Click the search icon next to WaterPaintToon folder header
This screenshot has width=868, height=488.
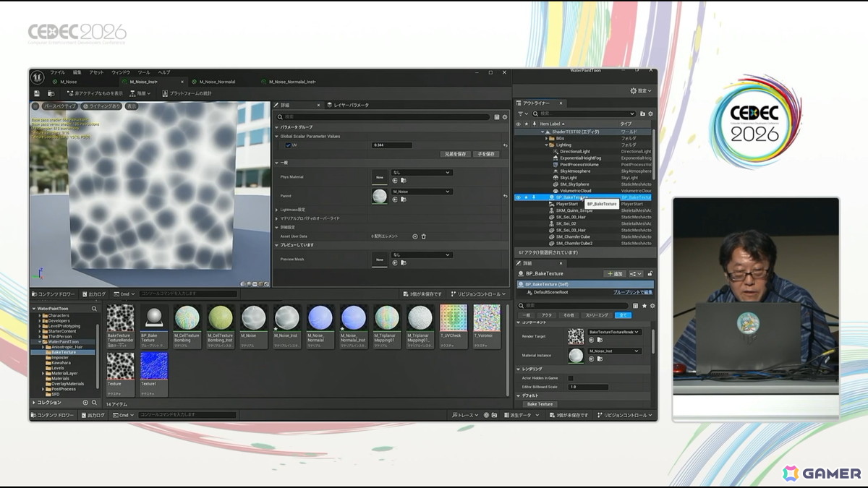(x=94, y=309)
